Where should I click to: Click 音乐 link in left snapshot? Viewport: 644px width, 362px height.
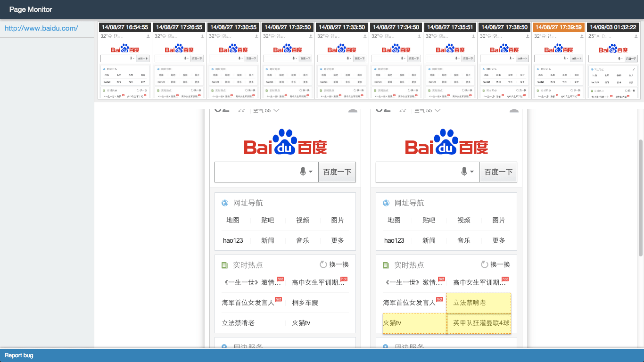coord(303,240)
